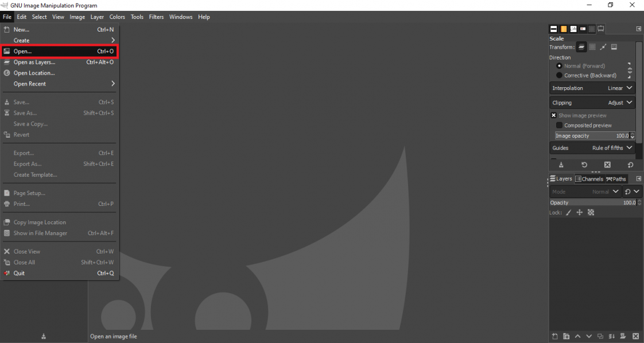
Task: Enable lock position and size
Action: 580,212
